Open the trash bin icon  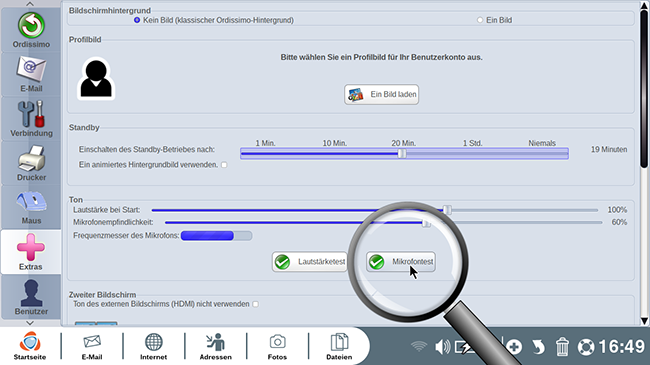pos(562,346)
